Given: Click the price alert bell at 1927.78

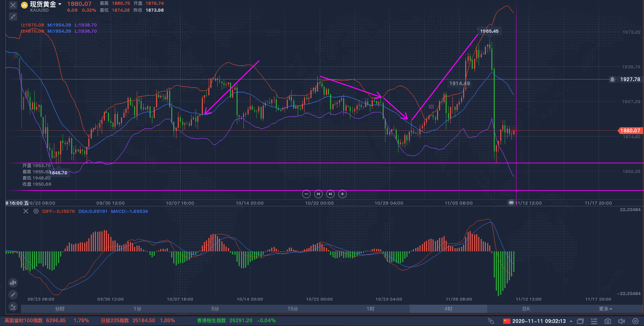Looking at the screenshot, I should (612, 79).
